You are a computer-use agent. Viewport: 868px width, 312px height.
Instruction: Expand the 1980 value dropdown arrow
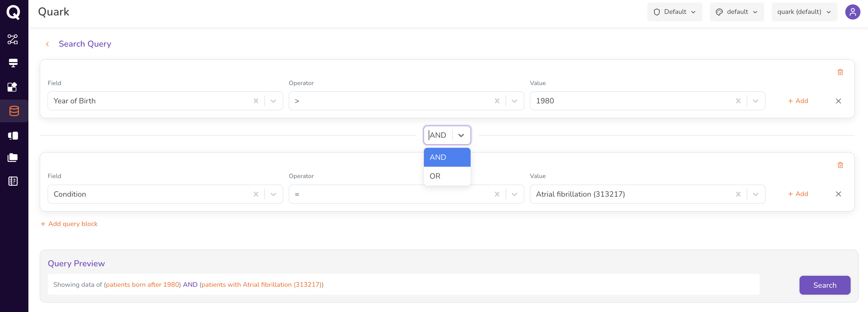[x=755, y=101]
